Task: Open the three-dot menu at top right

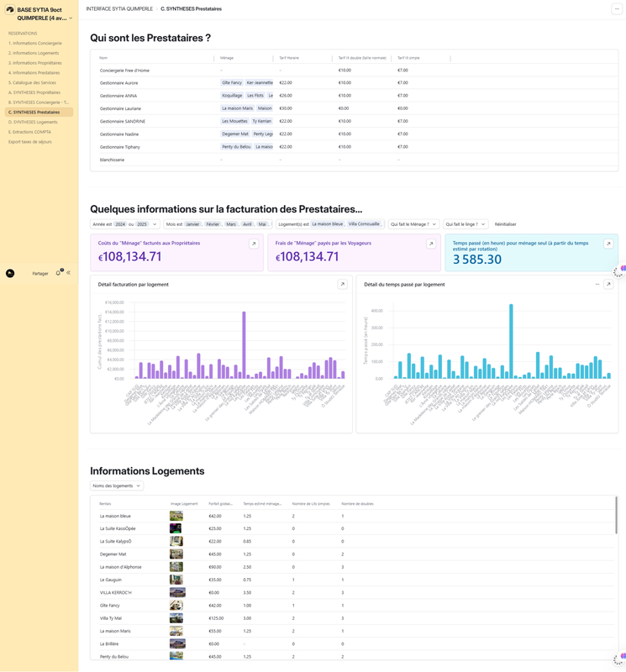Action: tap(617, 8)
